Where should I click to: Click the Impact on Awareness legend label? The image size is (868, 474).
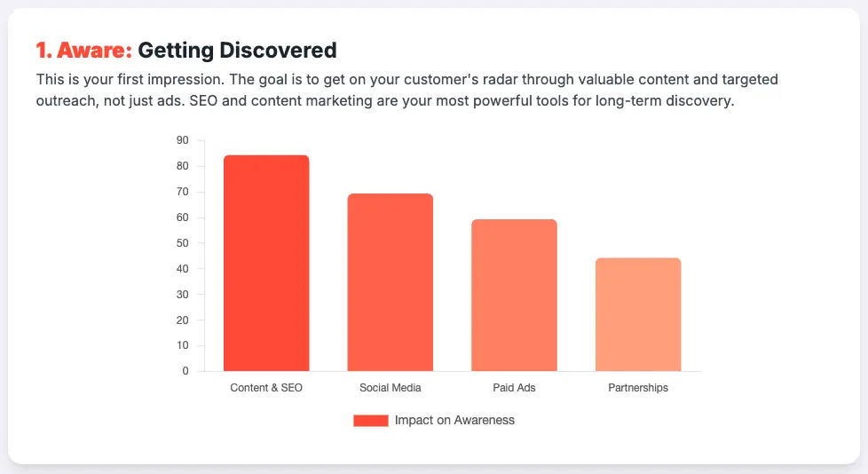(454, 420)
